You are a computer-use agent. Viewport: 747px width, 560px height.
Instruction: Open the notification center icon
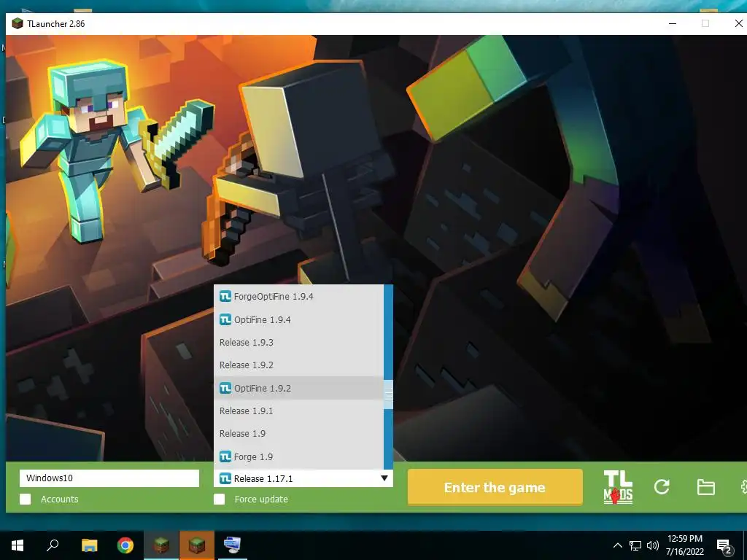pyautogui.click(x=724, y=546)
